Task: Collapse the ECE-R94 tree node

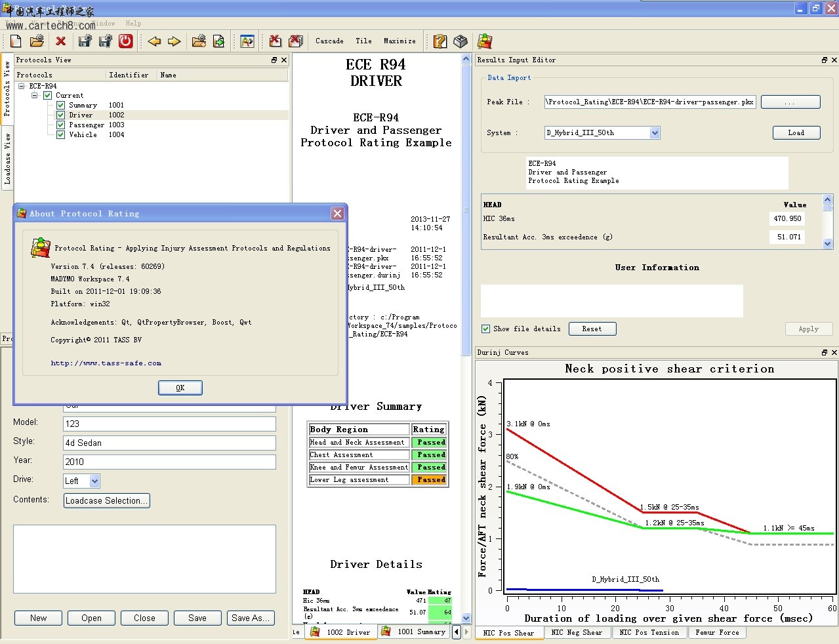Action: pyautogui.click(x=22, y=86)
